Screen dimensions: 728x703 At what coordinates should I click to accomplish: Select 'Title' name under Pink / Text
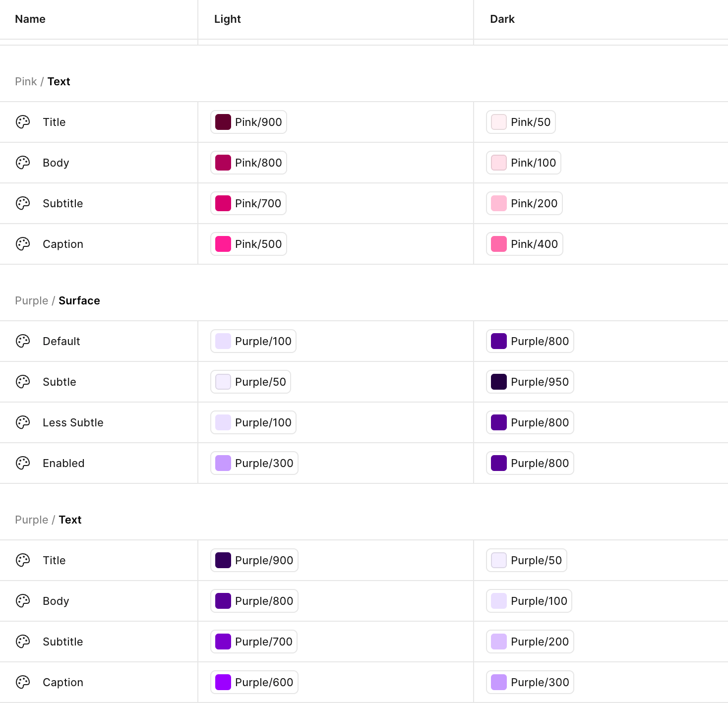(54, 122)
